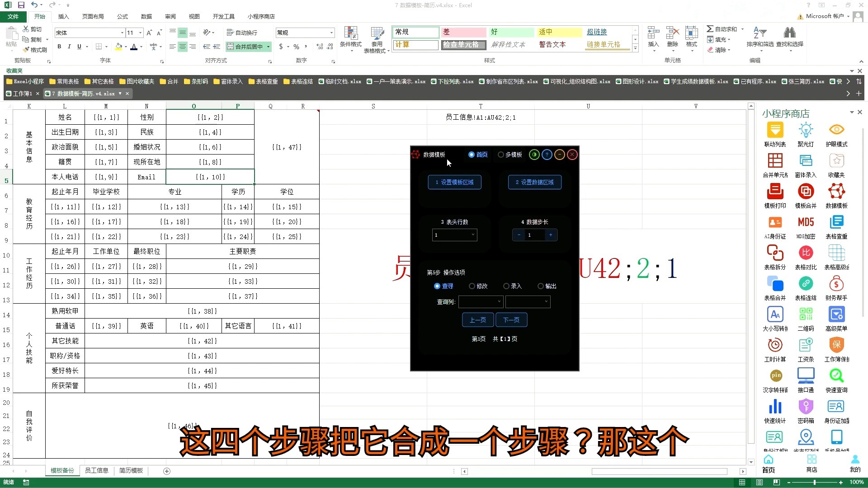Open the font name dropdown
Screen dimensions: 868x488
[121, 33]
